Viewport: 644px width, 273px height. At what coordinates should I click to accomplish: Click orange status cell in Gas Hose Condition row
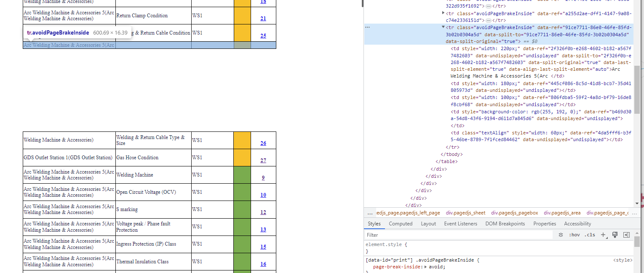pyautogui.click(x=242, y=158)
